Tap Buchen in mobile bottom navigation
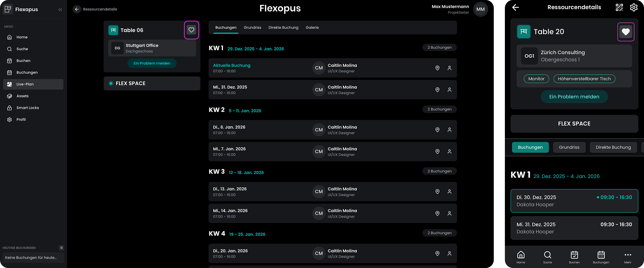The image size is (644, 268). pyautogui.click(x=574, y=257)
